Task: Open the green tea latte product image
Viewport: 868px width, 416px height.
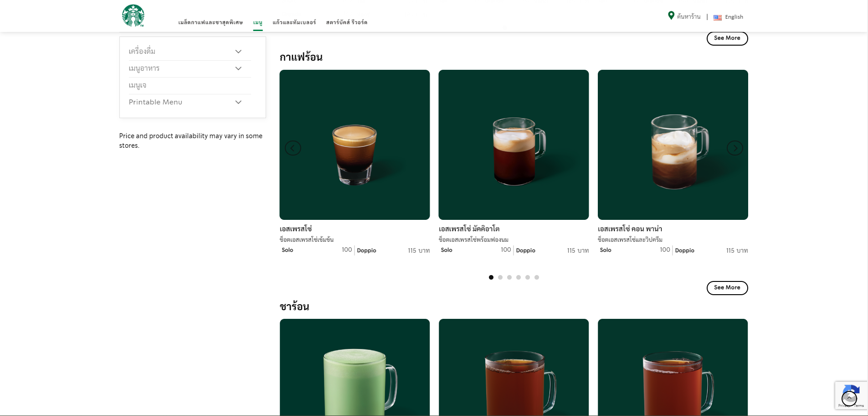Action: coord(354,367)
